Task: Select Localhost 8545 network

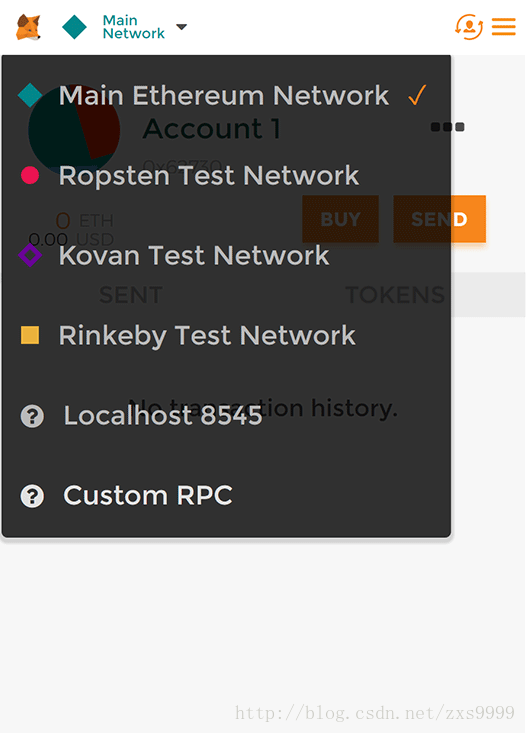Action: [226, 416]
